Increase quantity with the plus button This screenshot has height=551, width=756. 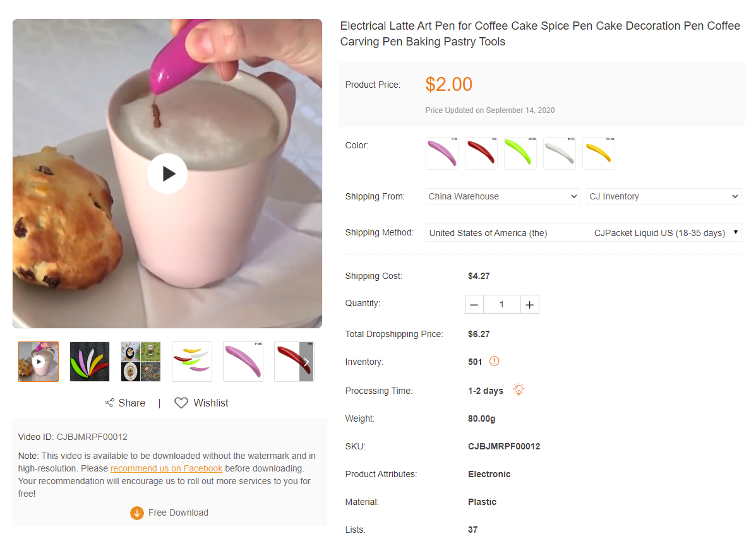(x=529, y=305)
